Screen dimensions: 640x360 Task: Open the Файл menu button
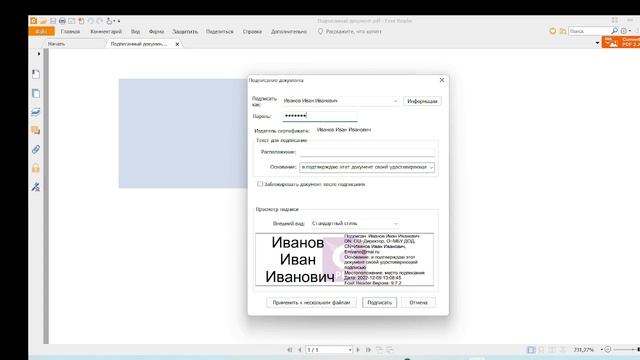click(x=41, y=31)
